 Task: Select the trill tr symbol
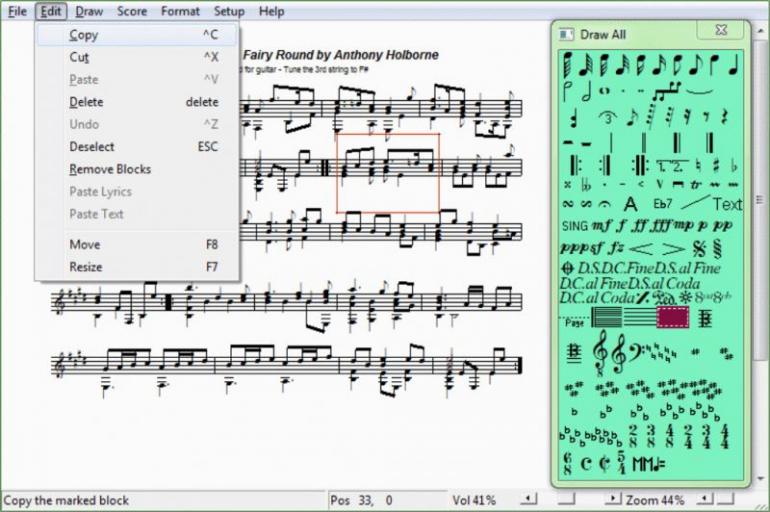point(696,185)
